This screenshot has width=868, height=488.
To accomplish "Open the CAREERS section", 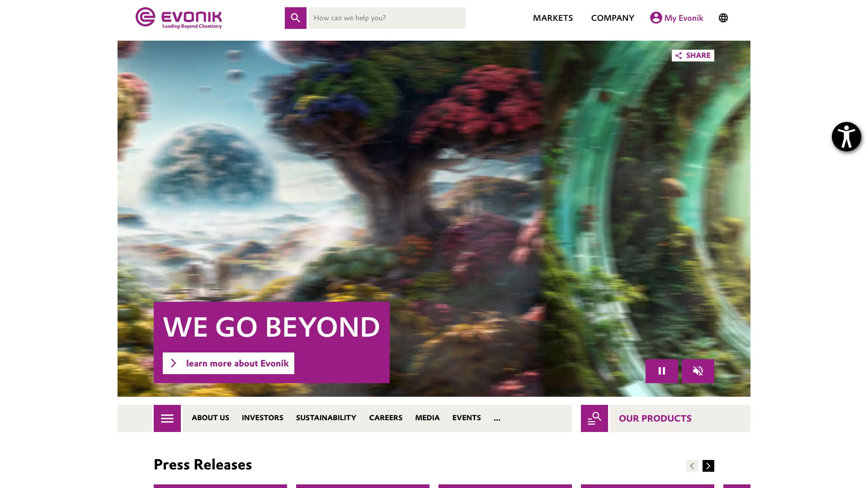I will pos(386,418).
